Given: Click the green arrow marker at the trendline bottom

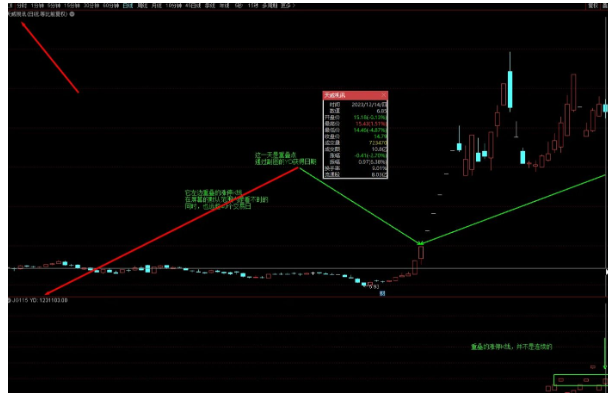Looking at the screenshot, I should (420, 243).
